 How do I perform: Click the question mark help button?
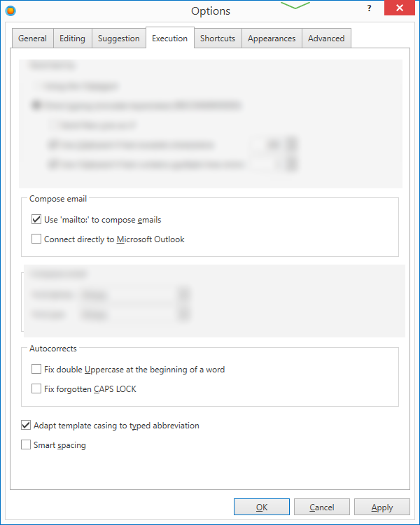click(369, 8)
